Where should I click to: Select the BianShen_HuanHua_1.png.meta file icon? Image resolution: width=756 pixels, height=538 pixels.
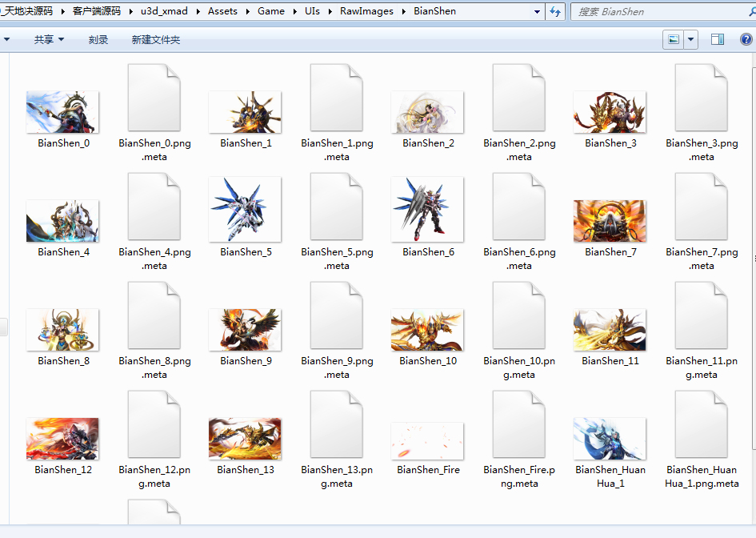(x=702, y=424)
